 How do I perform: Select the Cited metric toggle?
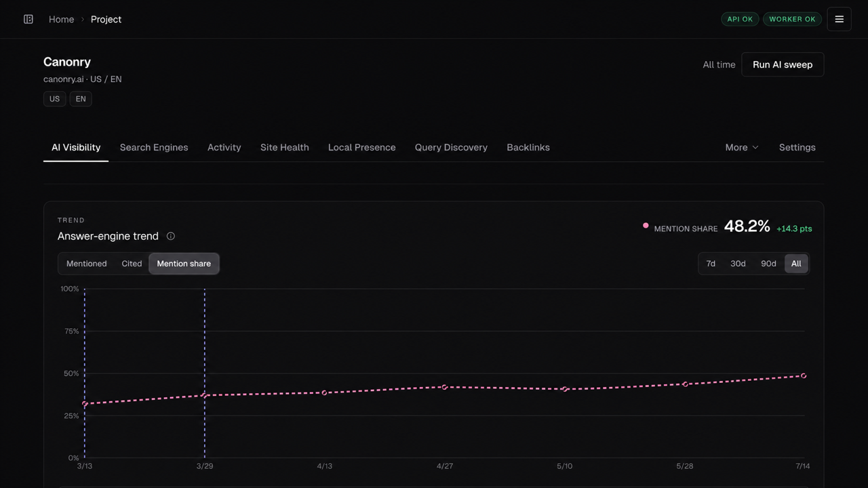point(132,264)
